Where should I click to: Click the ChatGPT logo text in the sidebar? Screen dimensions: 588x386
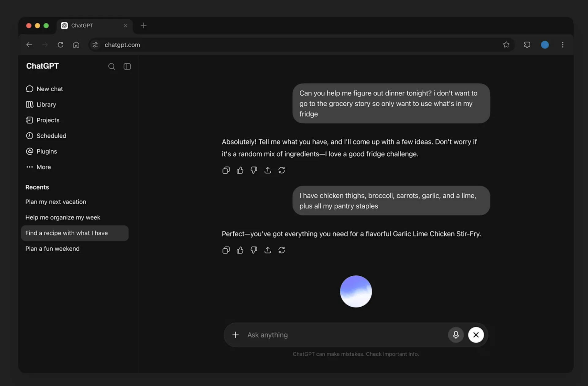point(42,66)
